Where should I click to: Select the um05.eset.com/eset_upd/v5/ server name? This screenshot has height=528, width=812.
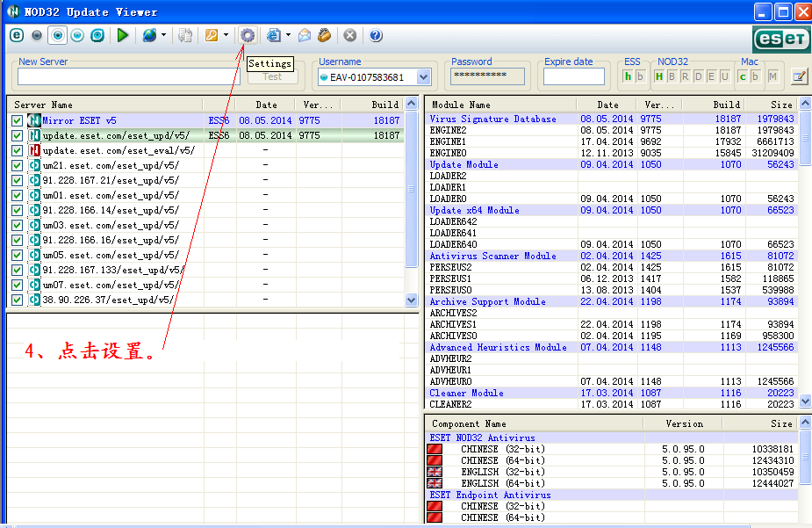(111, 256)
